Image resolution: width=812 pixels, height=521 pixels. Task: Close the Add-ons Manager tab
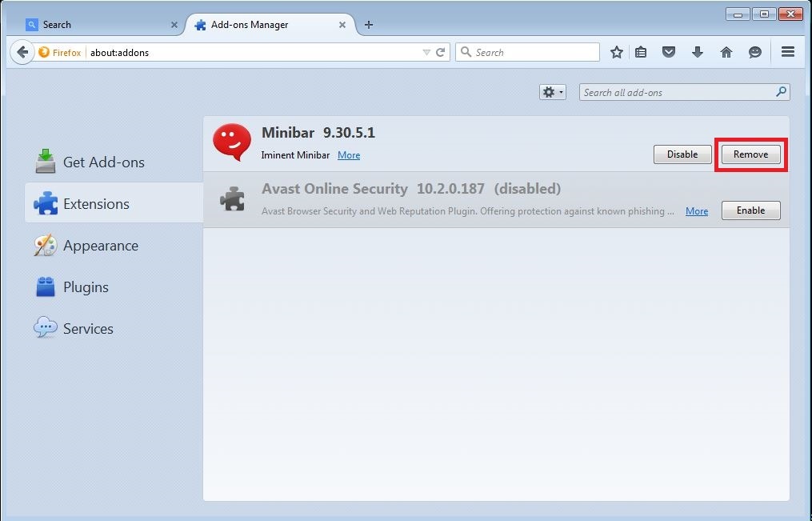[342, 25]
